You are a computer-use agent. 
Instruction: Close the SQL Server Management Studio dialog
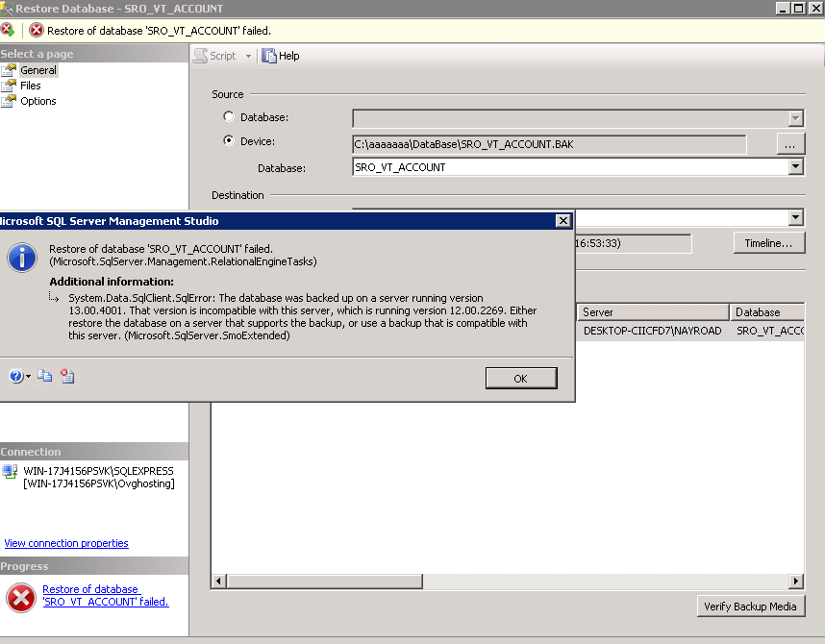click(562, 221)
